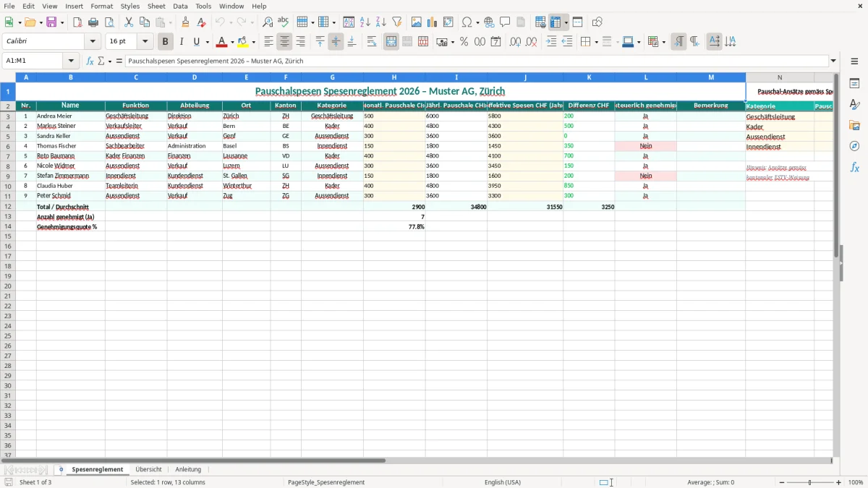Run the Spelling check

284,22
